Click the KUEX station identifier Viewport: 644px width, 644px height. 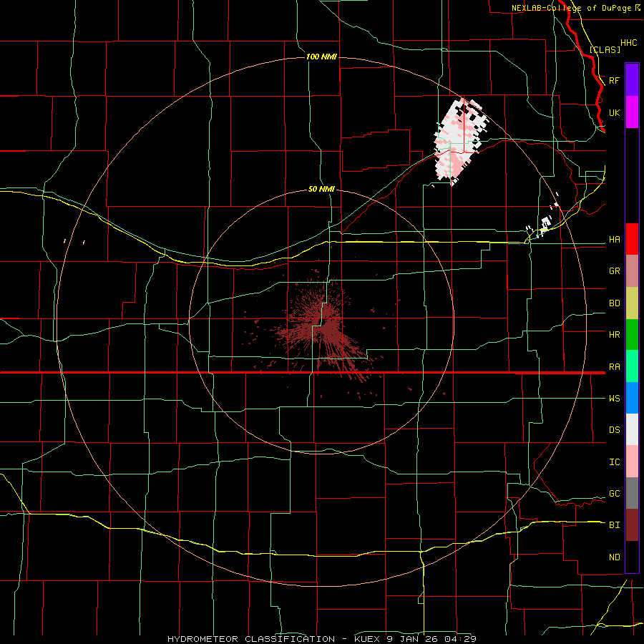click(368, 639)
